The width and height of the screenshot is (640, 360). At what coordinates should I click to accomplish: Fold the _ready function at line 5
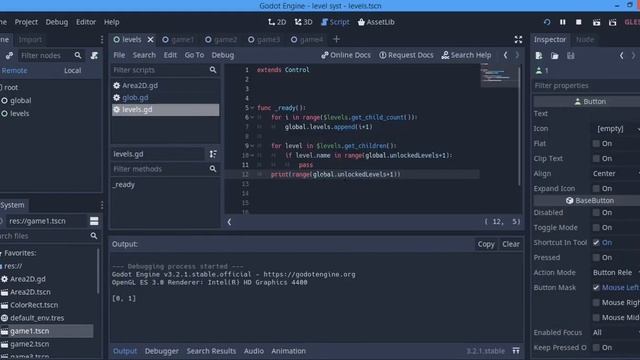(252, 108)
